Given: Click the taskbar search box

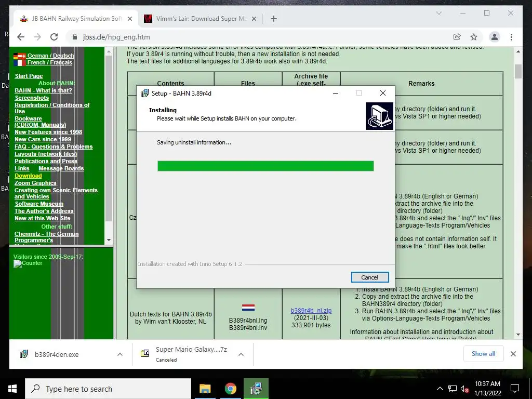Looking at the screenshot, I should coord(108,389).
